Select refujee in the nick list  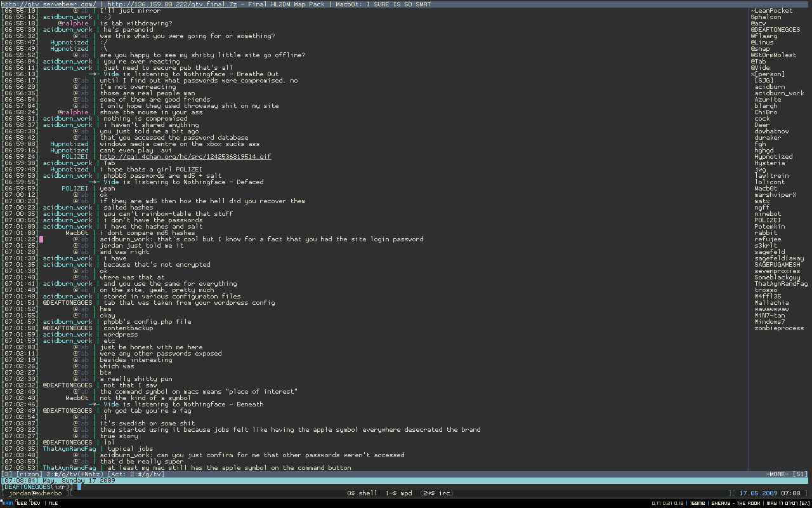point(768,239)
